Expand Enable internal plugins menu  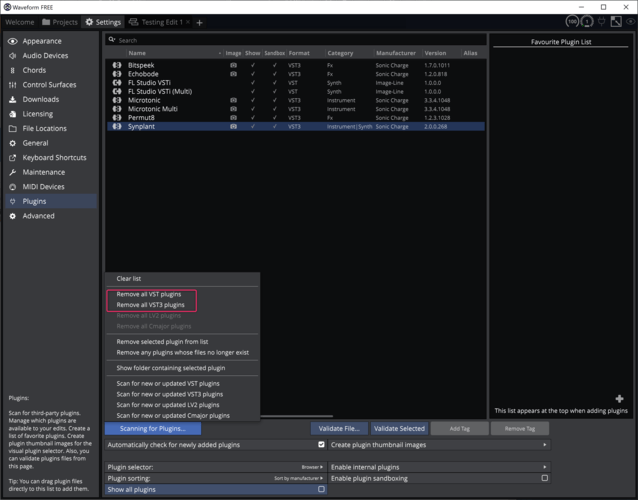point(440,467)
